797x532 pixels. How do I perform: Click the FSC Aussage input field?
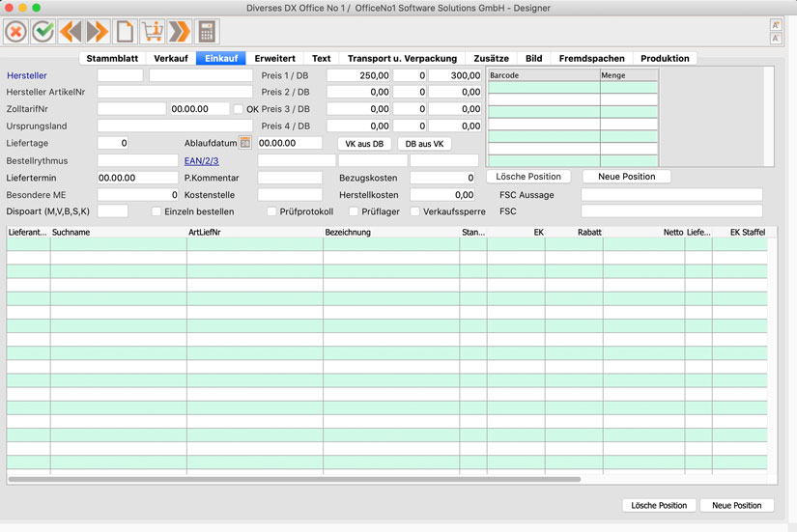click(x=671, y=195)
